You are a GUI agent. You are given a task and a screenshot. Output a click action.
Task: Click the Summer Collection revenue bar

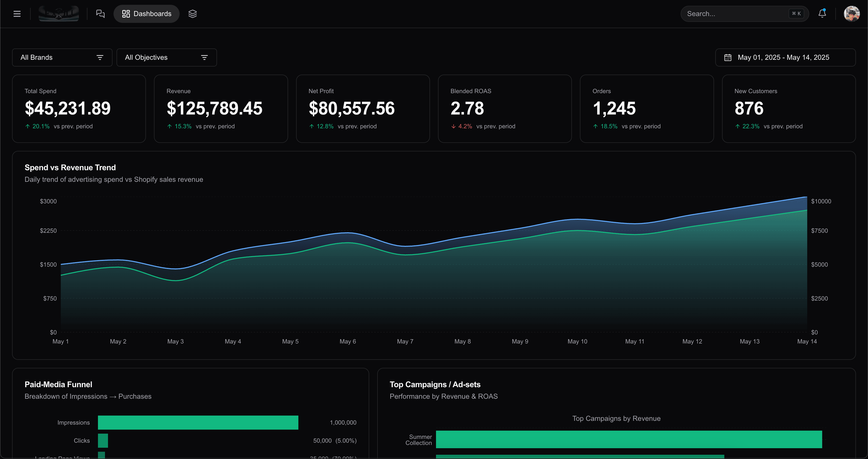(x=629, y=439)
